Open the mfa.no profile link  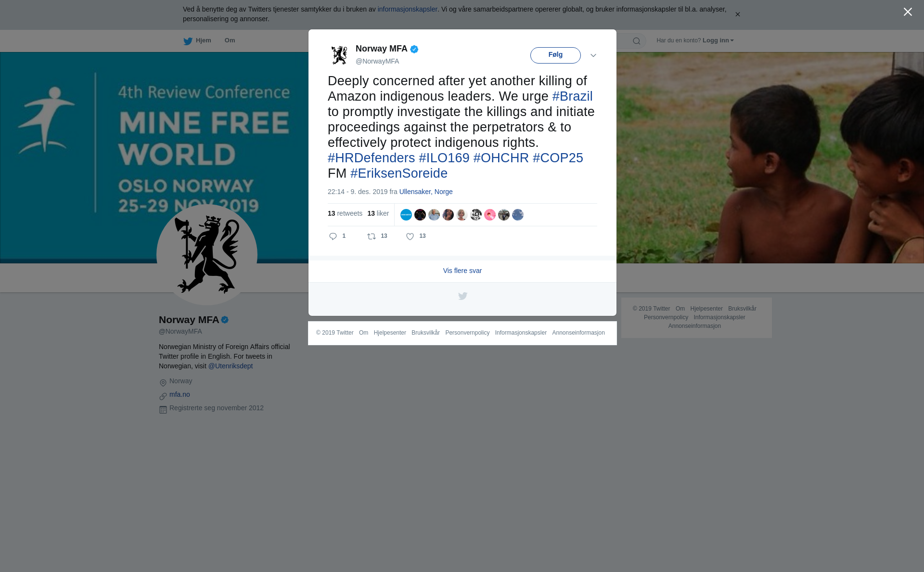point(180,394)
